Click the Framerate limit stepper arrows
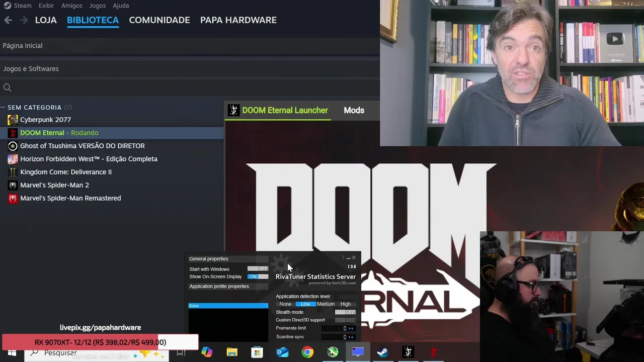This screenshot has height=362, width=644. pyautogui.click(x=351, y=328)
